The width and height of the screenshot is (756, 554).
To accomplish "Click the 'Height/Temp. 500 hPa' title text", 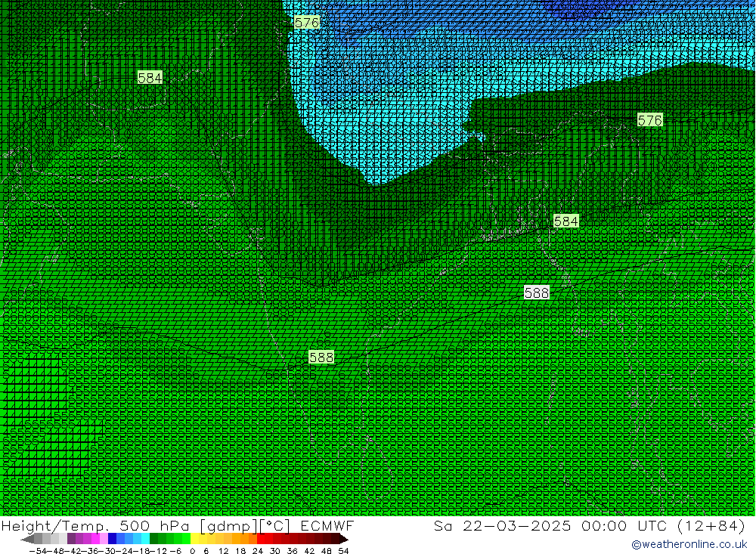I will (95, 526).
